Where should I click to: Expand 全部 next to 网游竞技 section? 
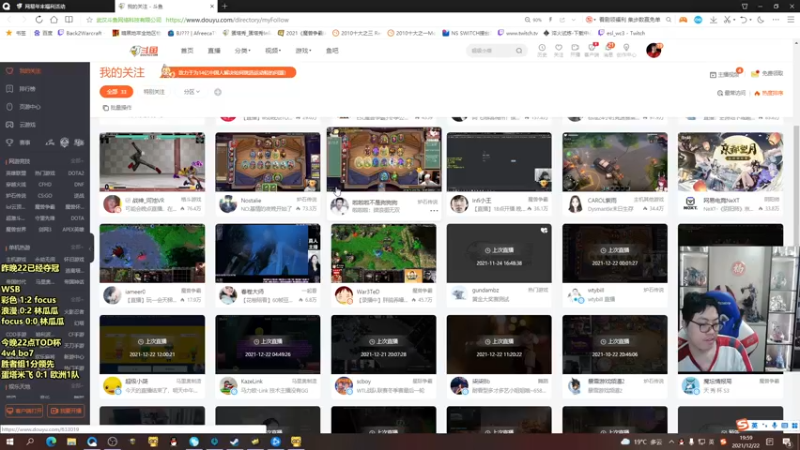[x=77, y=161]
